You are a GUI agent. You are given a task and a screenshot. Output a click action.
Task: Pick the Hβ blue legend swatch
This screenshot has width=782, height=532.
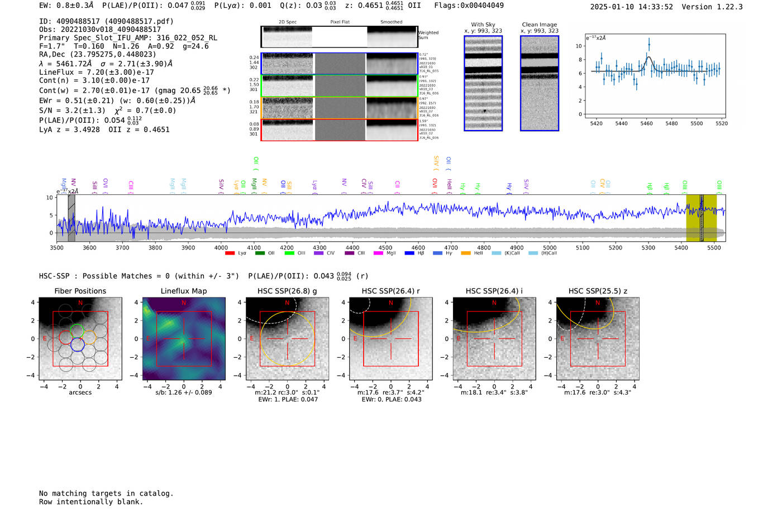(409, 253)
